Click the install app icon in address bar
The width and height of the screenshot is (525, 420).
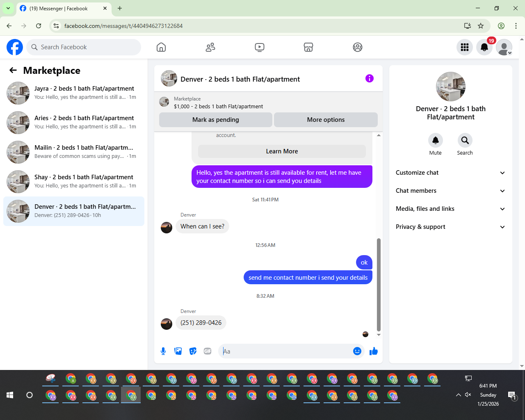468,26
